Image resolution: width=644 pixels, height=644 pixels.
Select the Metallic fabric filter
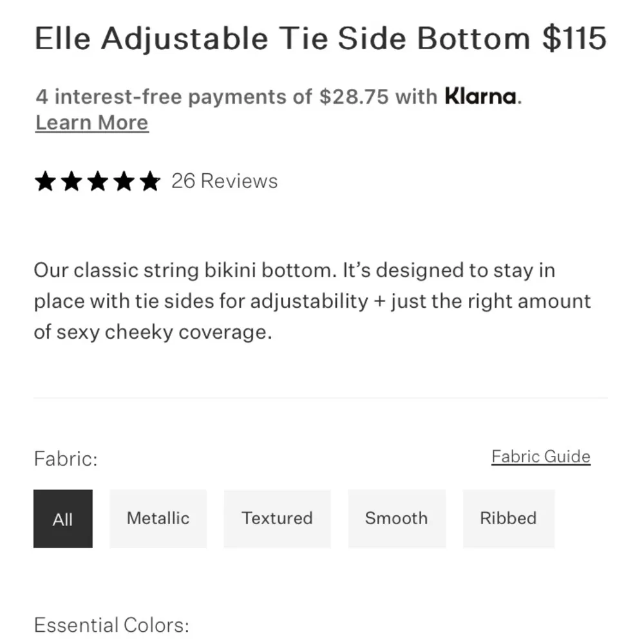point(158,518)
